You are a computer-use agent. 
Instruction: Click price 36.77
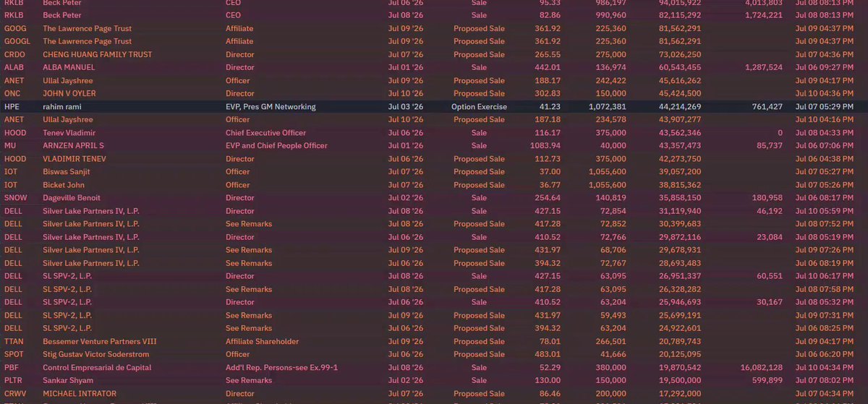[x=550, y=184]
